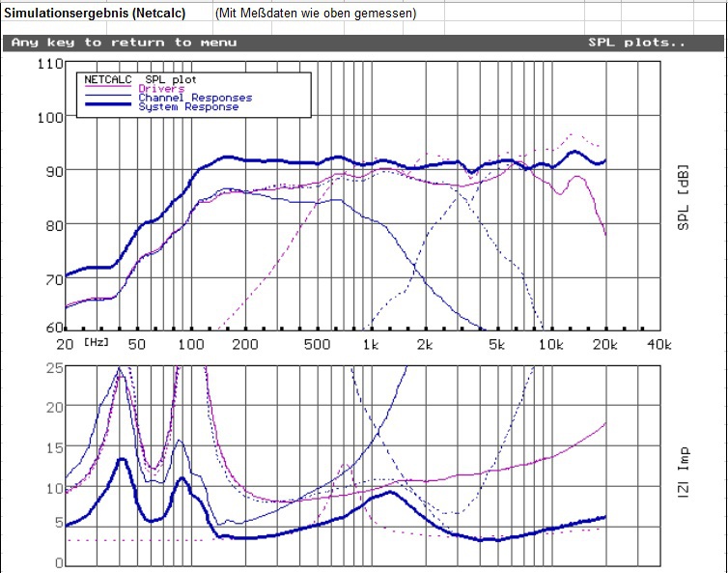Click the '[Hz]' frequency unit label
728x573 pixels.
click(x=96, y=343)
